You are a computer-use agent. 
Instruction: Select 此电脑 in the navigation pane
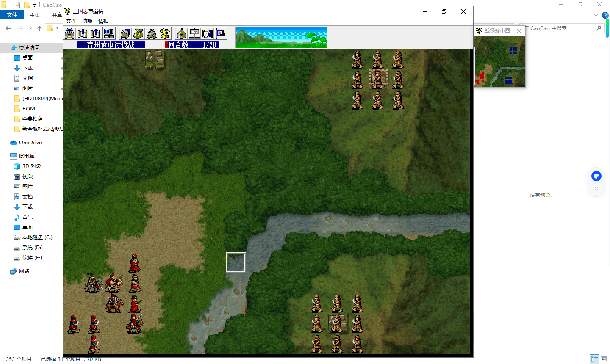pos(27,156)
